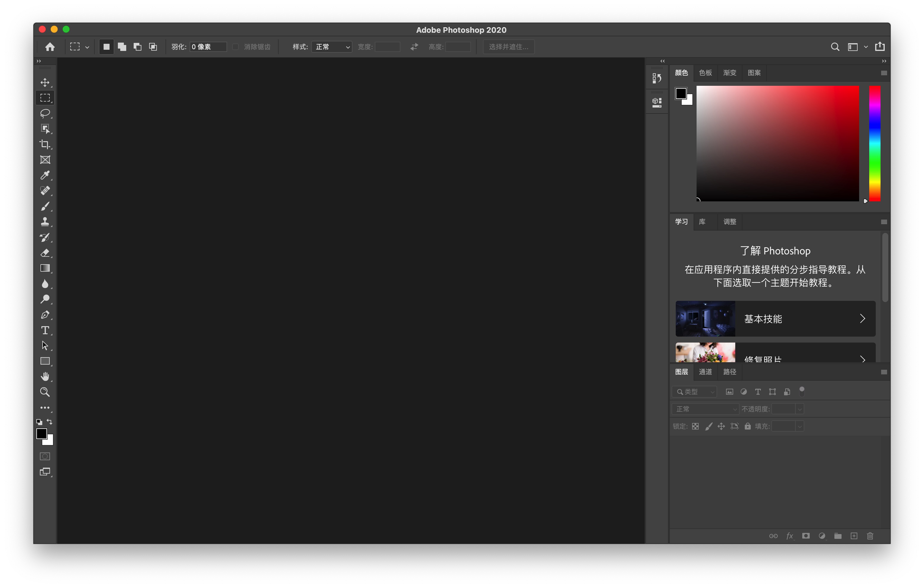
Task: Reset default foreground and background colors
Action: [39, 422]
